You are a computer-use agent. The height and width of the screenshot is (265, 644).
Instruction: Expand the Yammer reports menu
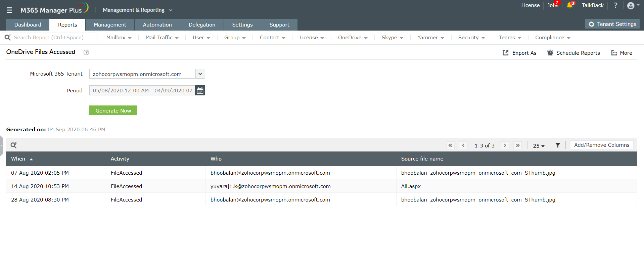pos(430,38)
